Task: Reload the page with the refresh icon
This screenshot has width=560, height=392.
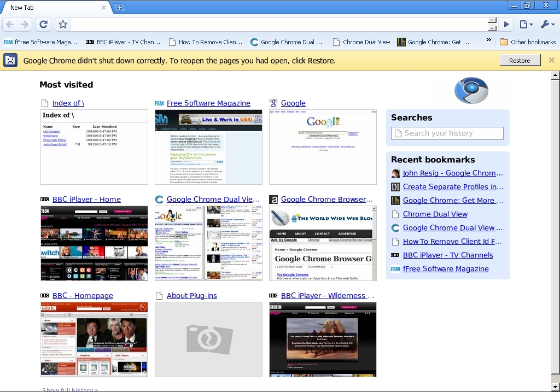Action: point(44,24)
